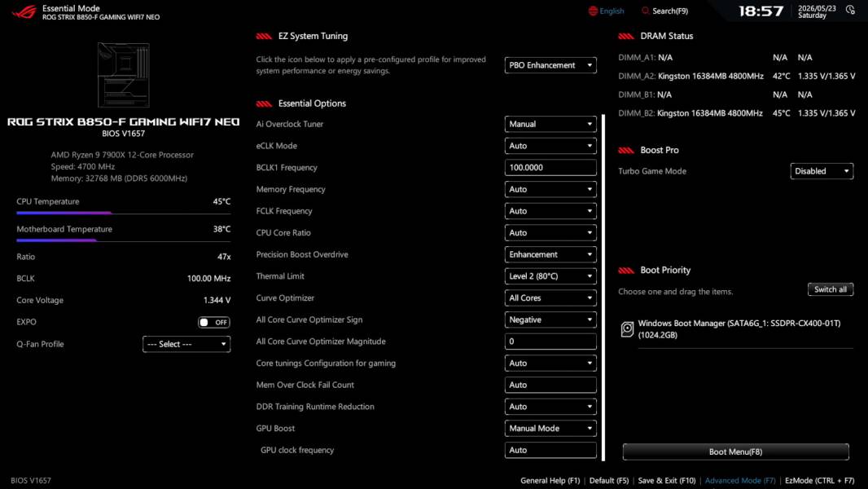Click the motherboard thumbnail image
The height and width of the screenshot is (489, 868).
click(124, 75)
